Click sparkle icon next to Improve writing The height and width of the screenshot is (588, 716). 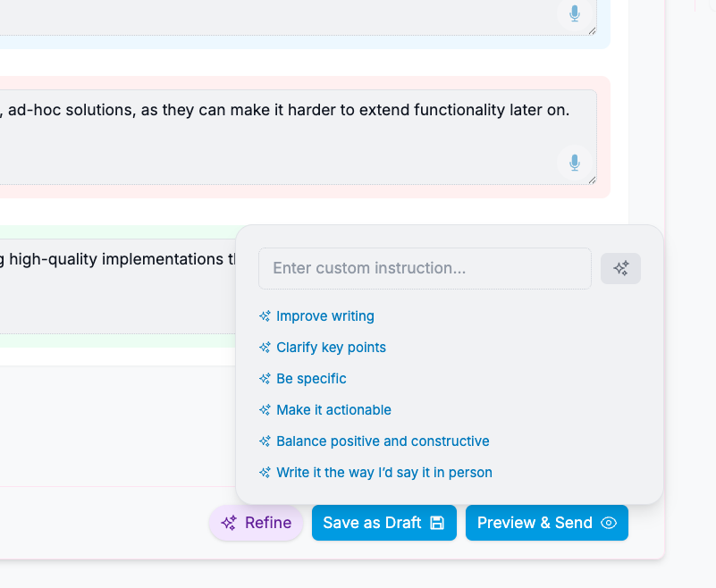point(265,316)
